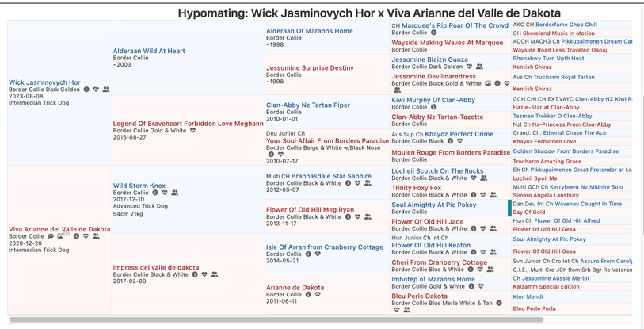644x329 pixels.
Task: Open Bleu Perle Perla link
Action: click(535, 308)
